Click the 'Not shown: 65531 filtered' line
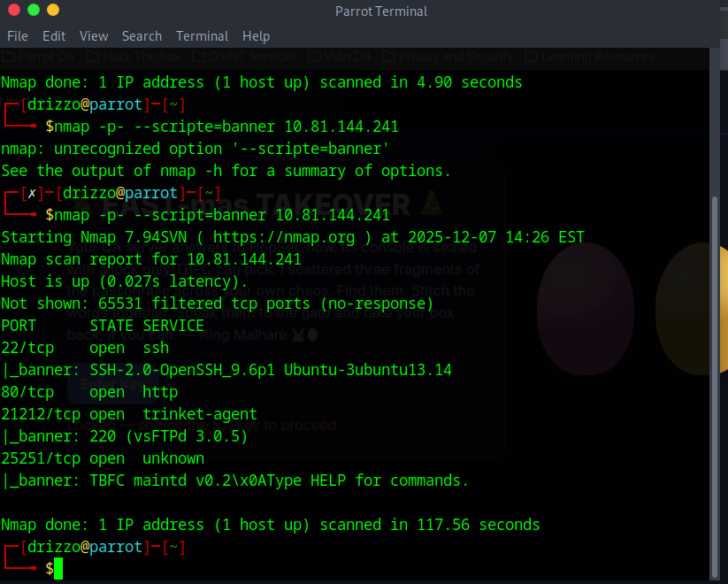The width and height of the screenshot is (728, 584). pos(218,304)
